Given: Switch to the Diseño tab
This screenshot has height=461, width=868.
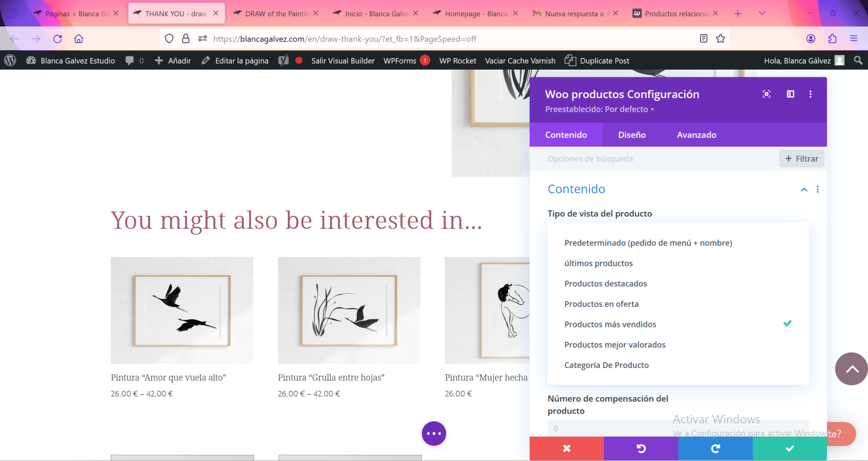Looking at the screenshot, I should click(x=632, y=135).
